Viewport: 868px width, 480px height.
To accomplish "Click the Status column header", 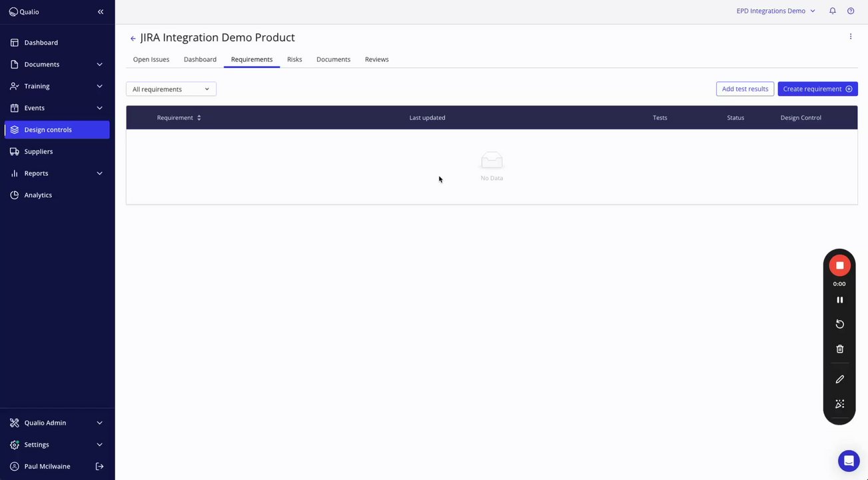I will coord(735,118).
